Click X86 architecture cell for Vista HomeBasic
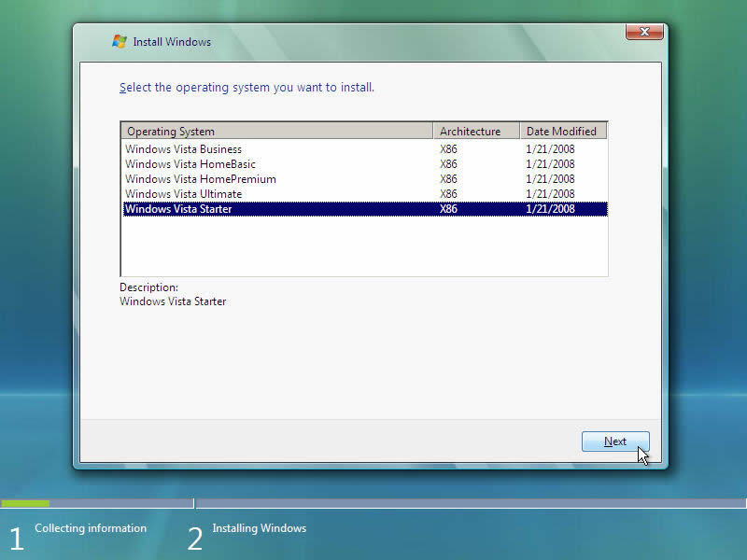 coord(448,164)
